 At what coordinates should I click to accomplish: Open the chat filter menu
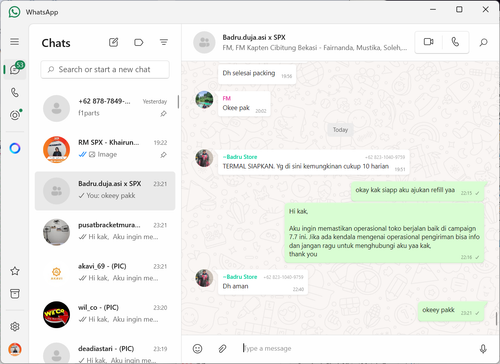pos(164,42)
